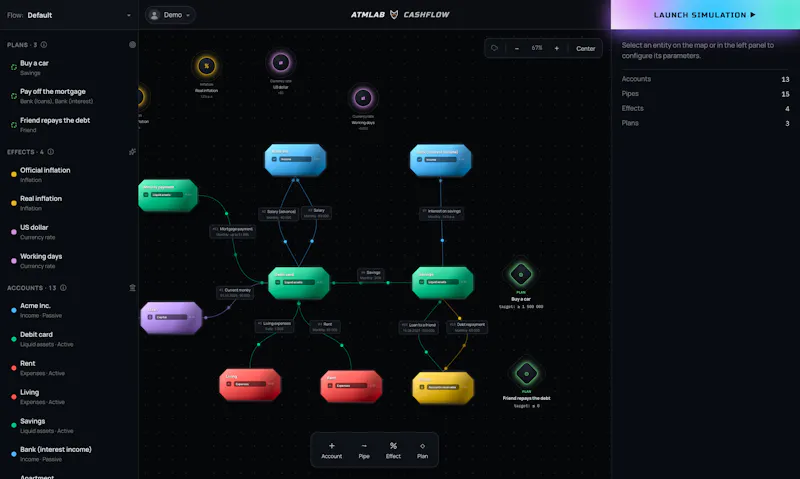
Task: Select the Acme Inc. account
Action: pos(69,310)
